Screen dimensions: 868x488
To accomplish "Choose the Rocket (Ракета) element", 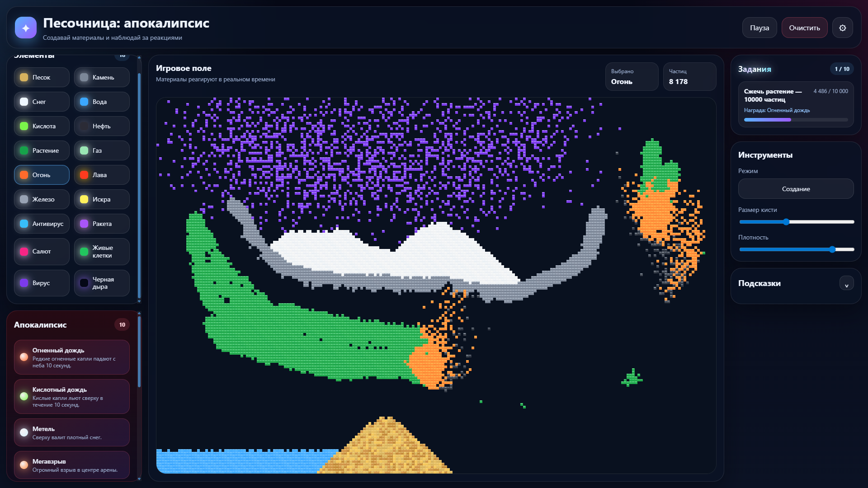I will coord(102,224).
